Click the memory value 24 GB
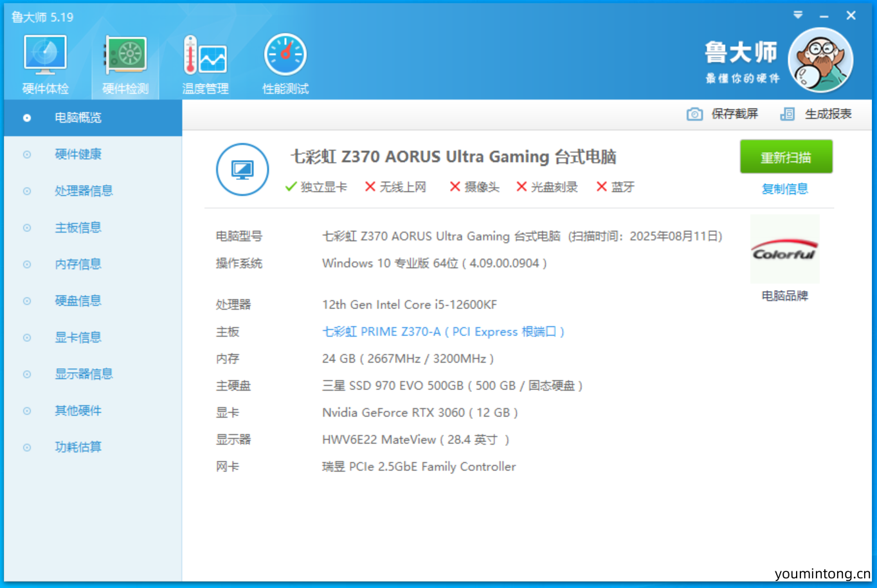The height and width of the screenshot is (588, 877). coord(339,359)
